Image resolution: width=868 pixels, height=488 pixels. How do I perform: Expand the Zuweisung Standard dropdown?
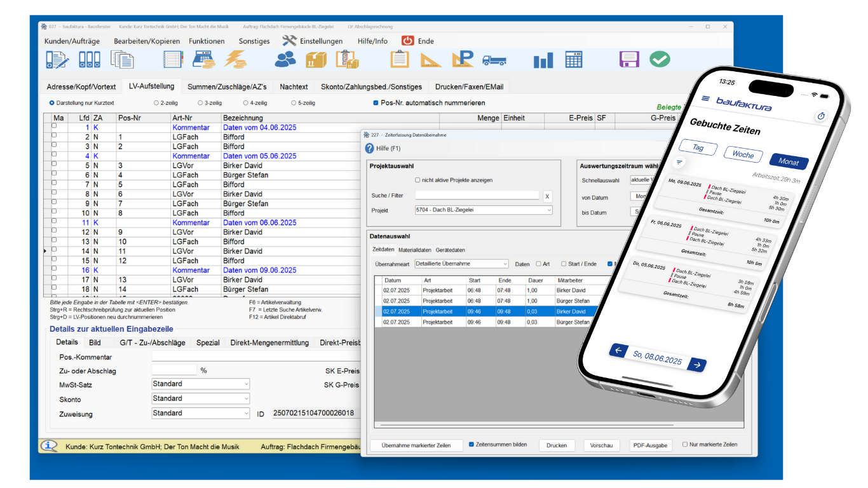tap(201, 413)
